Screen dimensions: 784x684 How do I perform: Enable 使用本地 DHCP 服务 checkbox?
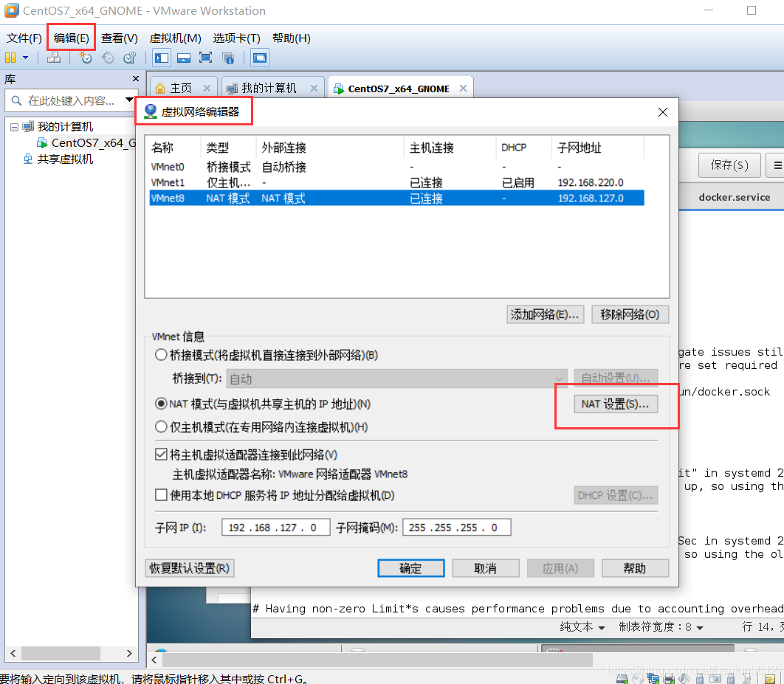161,495
